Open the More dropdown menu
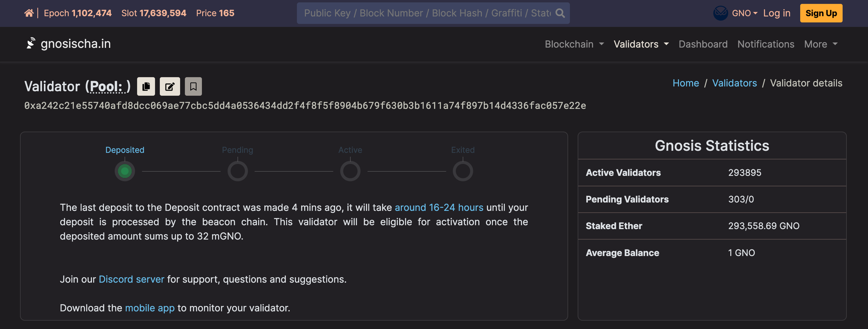This screenshot has width=868, height=329. [x=821, y=44]
